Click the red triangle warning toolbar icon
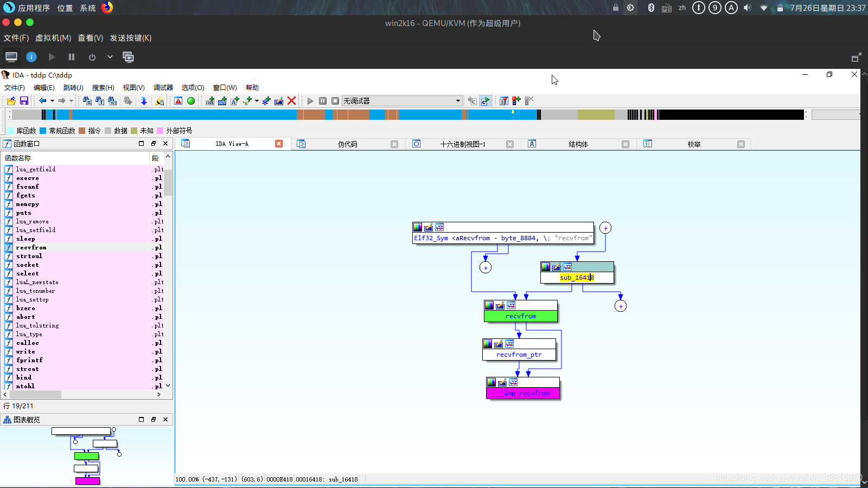The height and width of the screenshot is (488, 868). [x=178, y=101]
